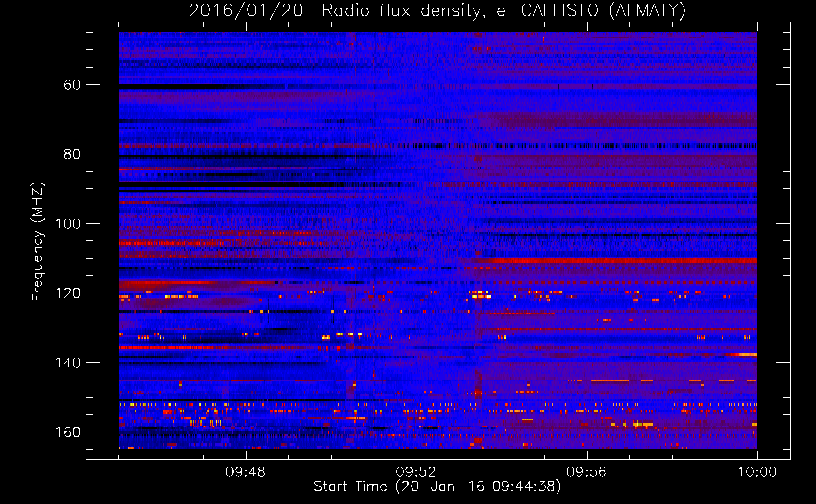Select the 80 frequency tick label
Viewport: 816px width, 504px height.
click(x=72, y=154)
